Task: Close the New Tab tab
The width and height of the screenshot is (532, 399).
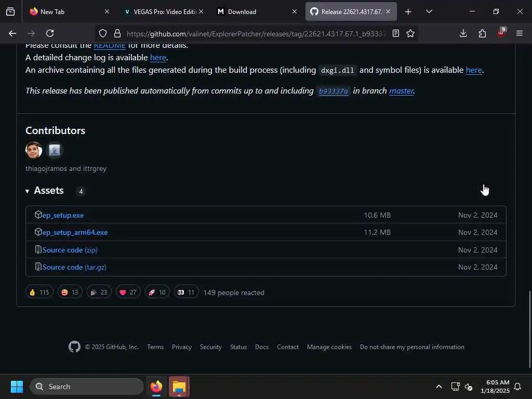Action: coord(107,11)
